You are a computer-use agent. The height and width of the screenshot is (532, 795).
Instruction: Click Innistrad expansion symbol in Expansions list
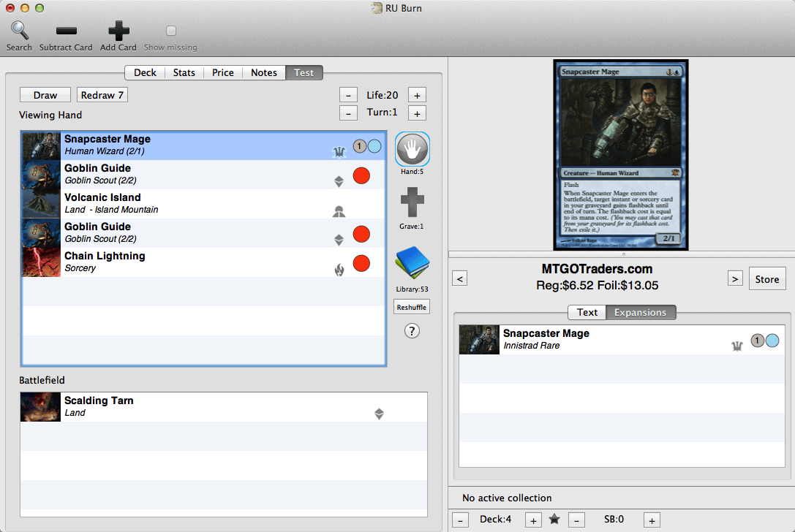click(737, 346)
